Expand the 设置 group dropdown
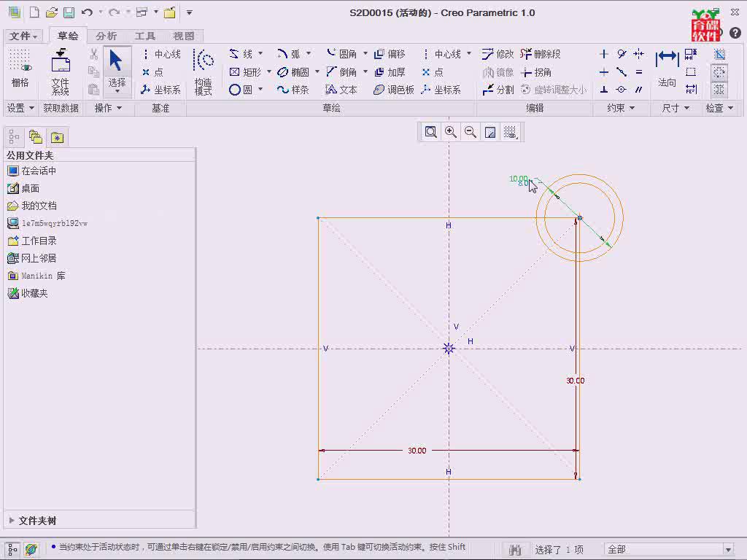This screenshot has width=747, height=560. click(20, 108)
